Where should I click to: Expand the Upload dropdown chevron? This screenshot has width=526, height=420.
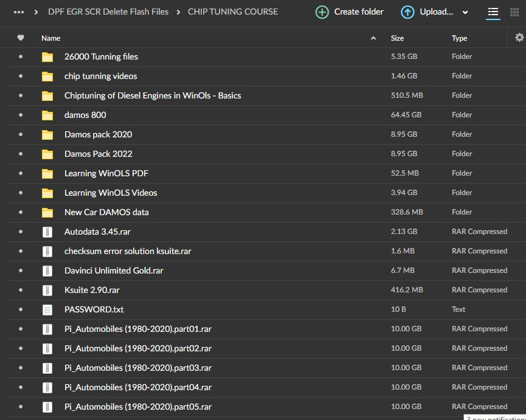465,12
